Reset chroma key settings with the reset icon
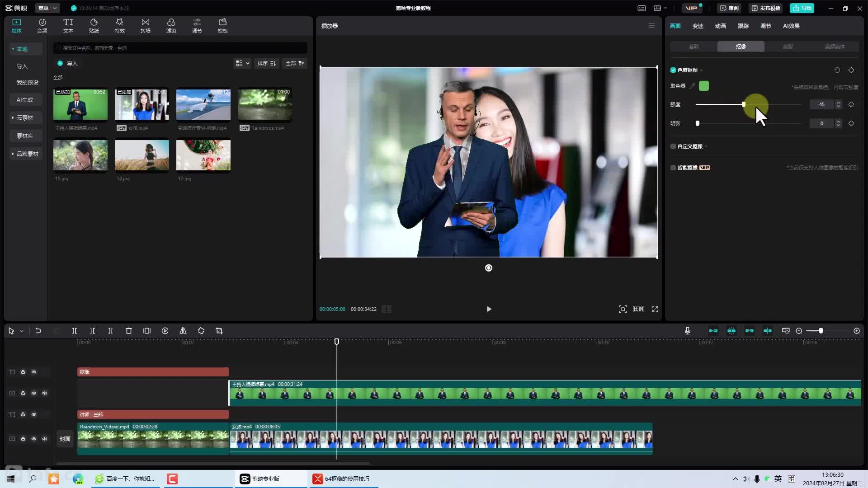868x488 pixels. [837, 70]
